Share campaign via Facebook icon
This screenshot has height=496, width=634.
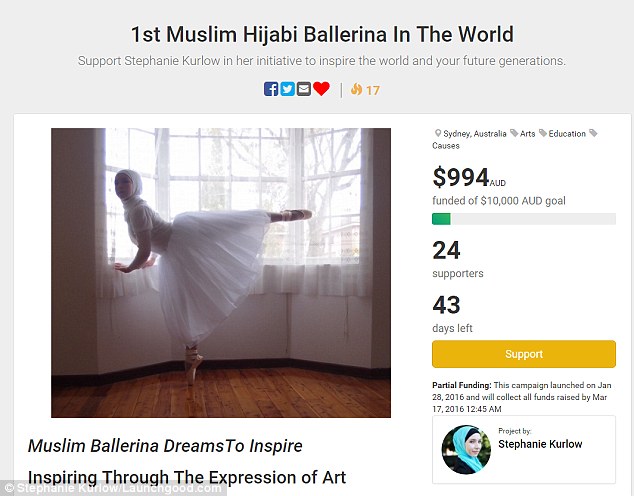[x=271, y=89]
